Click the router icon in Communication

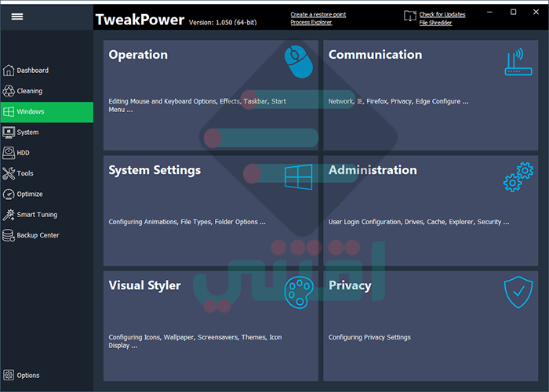click(518, 62)
